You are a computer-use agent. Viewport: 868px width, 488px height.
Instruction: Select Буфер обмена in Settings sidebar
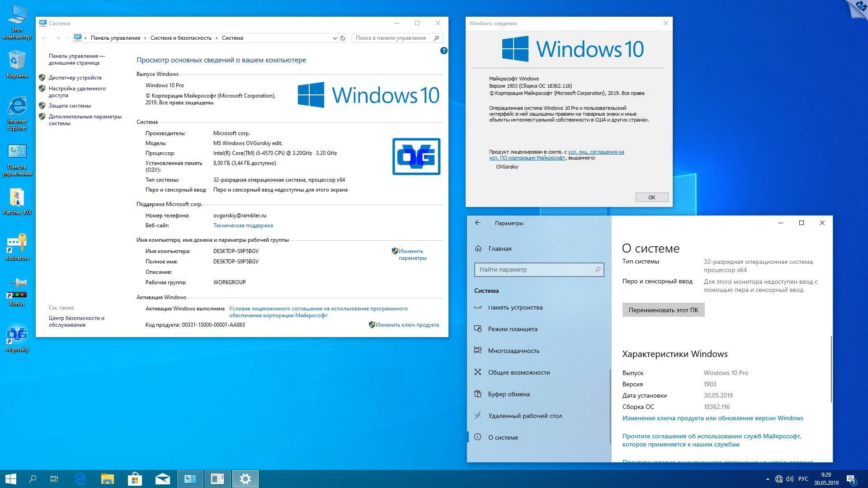509,394
